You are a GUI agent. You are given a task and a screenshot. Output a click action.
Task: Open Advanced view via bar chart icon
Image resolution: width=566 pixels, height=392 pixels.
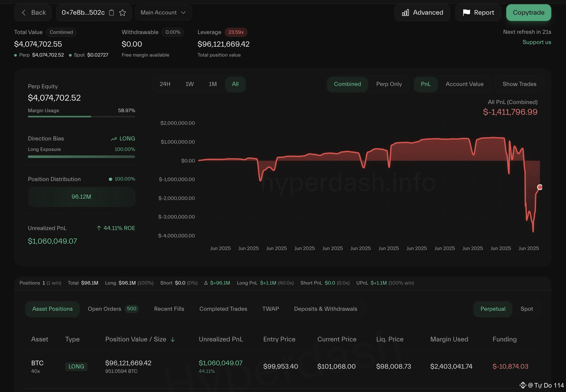click(x=405, y=13)
